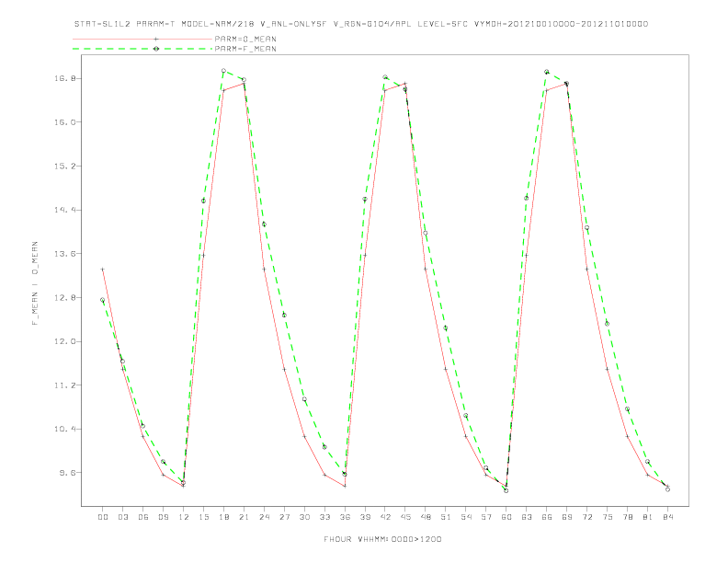Image resolution: width=728 pixels, height=563 pixels.
Task: Click the 12 forecast hour label
Action: coord(184,517)
